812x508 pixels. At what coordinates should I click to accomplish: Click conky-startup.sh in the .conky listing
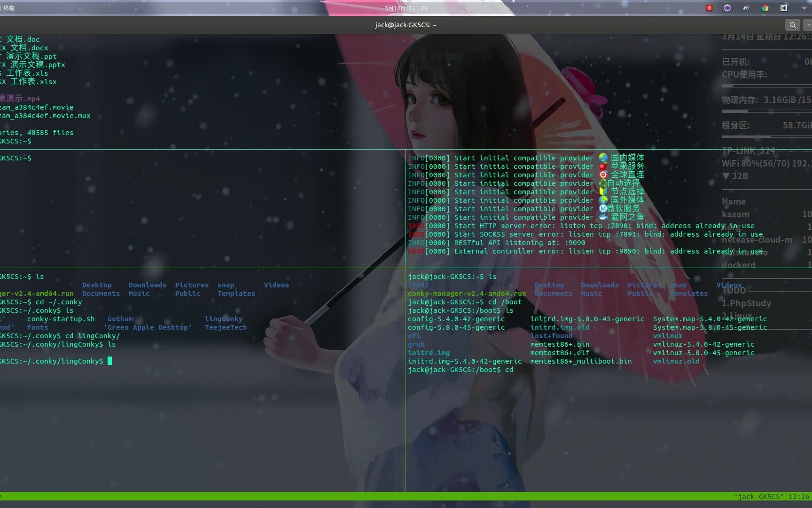click(61, 319)
